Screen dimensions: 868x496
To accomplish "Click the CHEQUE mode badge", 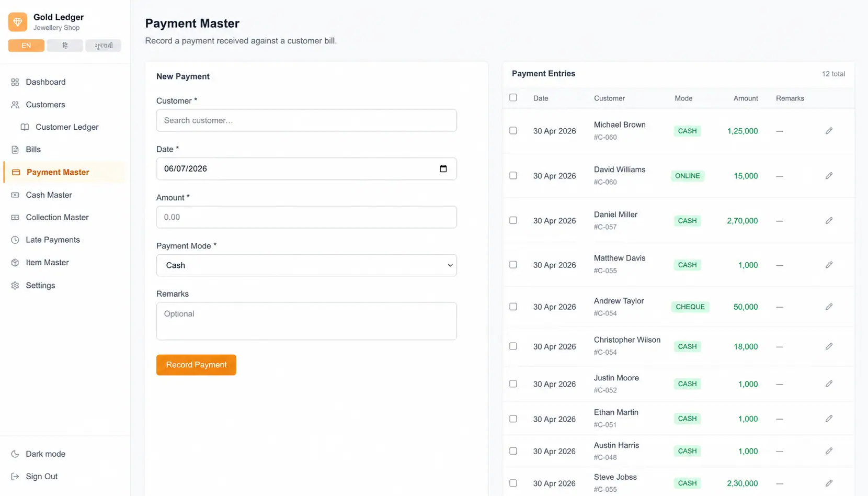I will [690, 307].
